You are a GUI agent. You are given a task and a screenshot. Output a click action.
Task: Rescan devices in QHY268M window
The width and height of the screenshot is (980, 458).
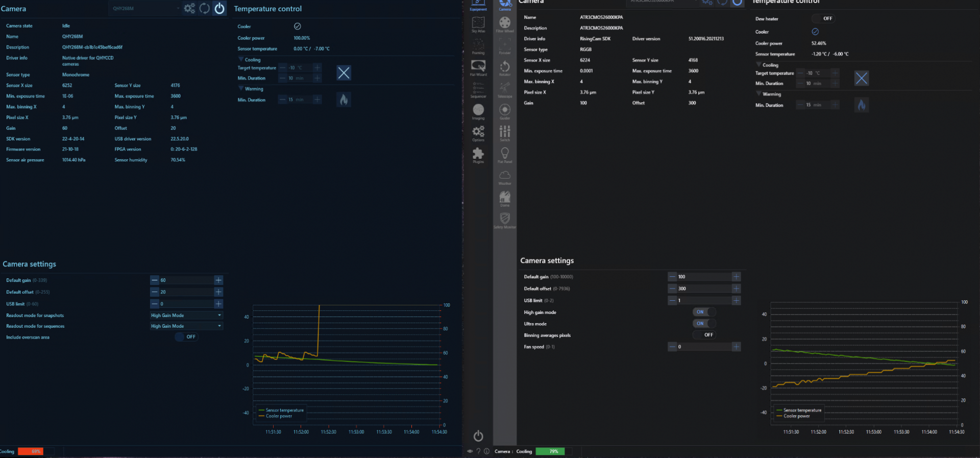pyautogui.click(x=204, y=8)
